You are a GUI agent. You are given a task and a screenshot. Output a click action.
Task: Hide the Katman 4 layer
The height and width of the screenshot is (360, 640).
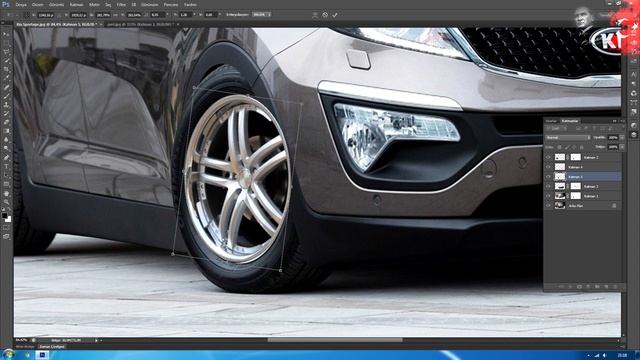tap(548, 167)
